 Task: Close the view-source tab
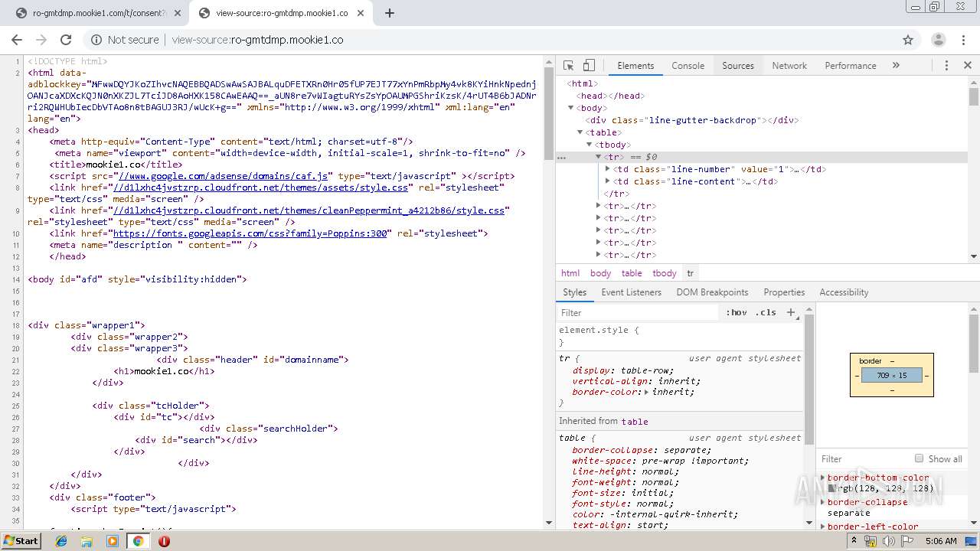[x=361, y=13]
